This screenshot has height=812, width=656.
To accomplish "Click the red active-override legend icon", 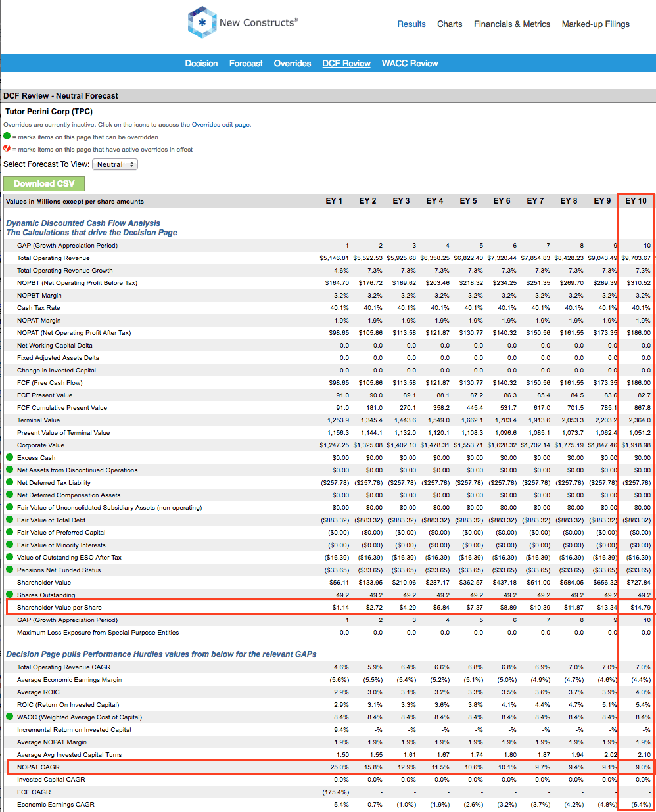I will pyautogui.click(x=7, y=149).
